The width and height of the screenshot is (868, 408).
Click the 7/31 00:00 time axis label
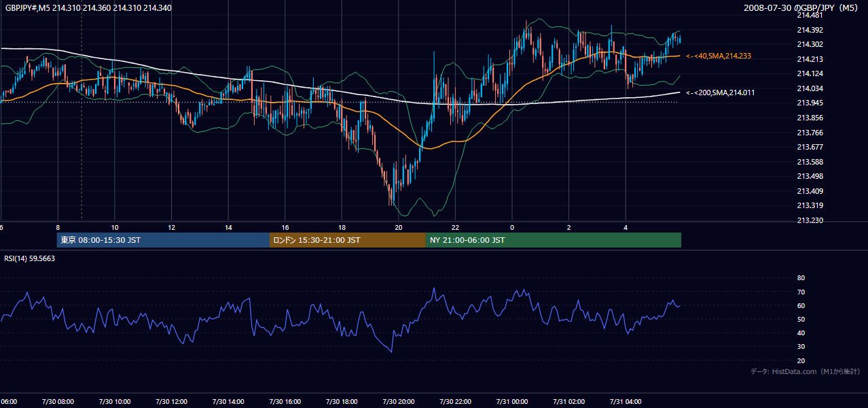(511, 401)
